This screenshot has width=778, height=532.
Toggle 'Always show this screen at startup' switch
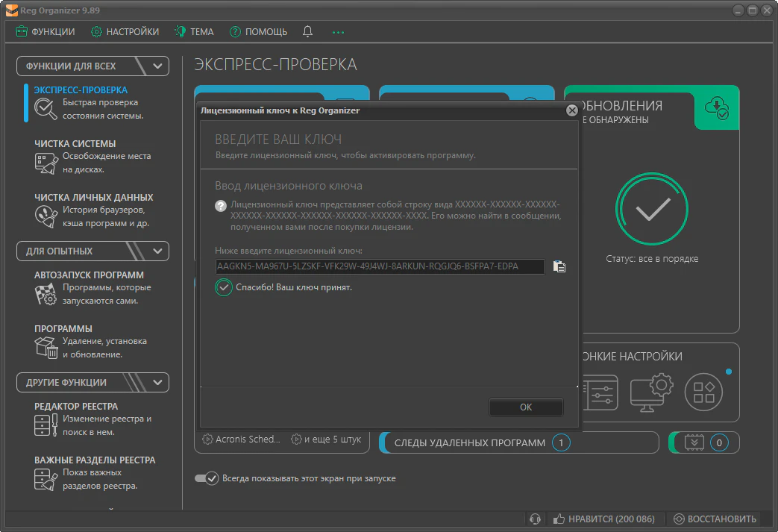pos(207,478)
